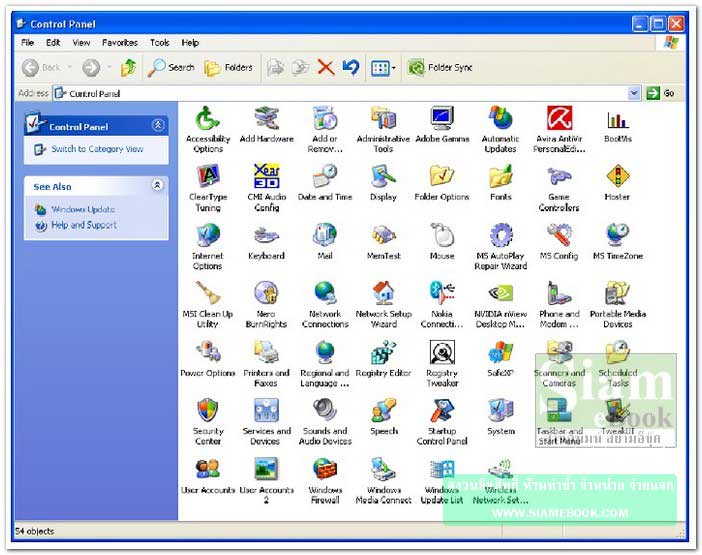Open Regional and Language options icon
The height and width of the screenshot is (555, 702).
click(325, 352)
